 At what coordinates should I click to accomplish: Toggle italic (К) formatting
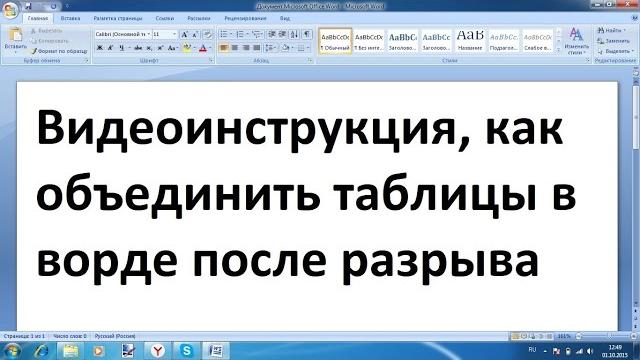point(110,48)
